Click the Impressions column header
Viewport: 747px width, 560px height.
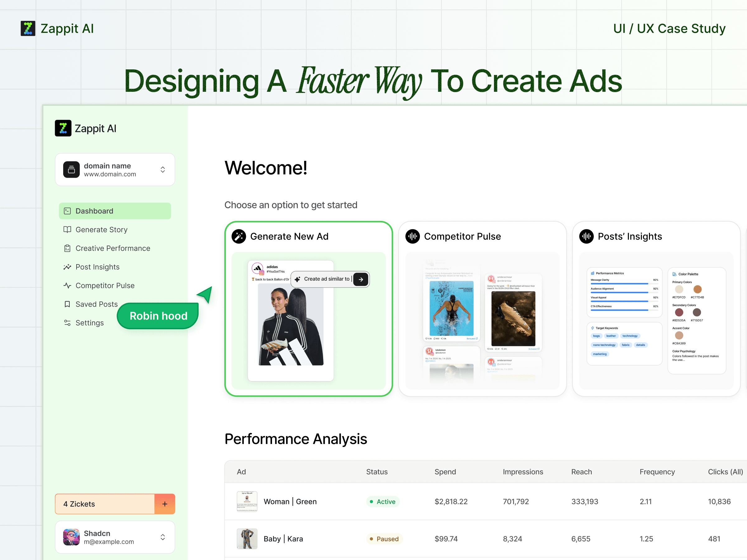click(x=523, y=472)
